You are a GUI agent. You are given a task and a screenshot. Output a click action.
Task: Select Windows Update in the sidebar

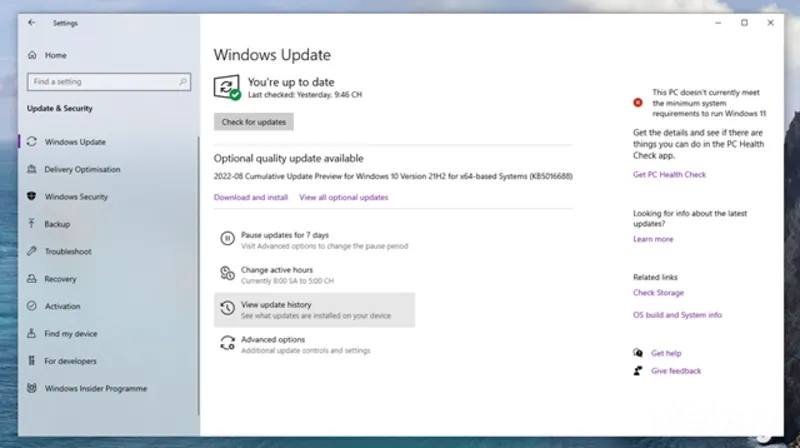click(75, 142)
